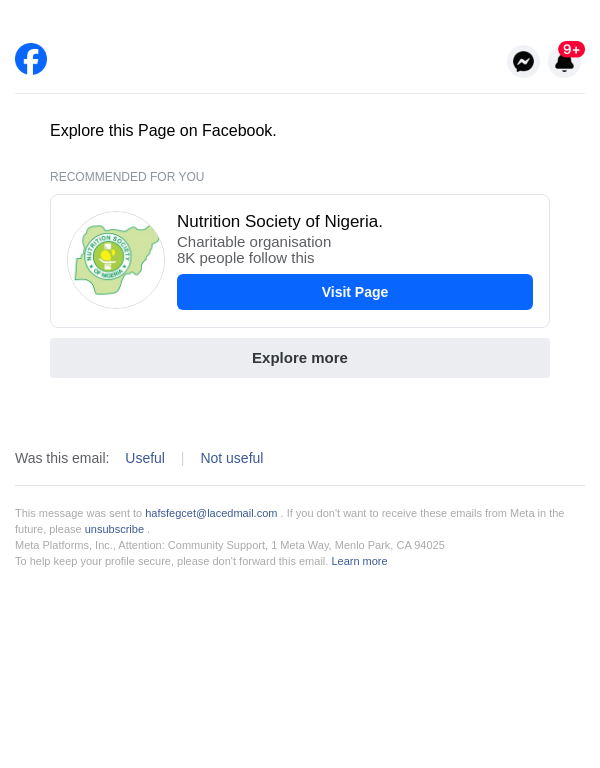
Task: Click the unsubscribe link
Action: click(114, 529)
